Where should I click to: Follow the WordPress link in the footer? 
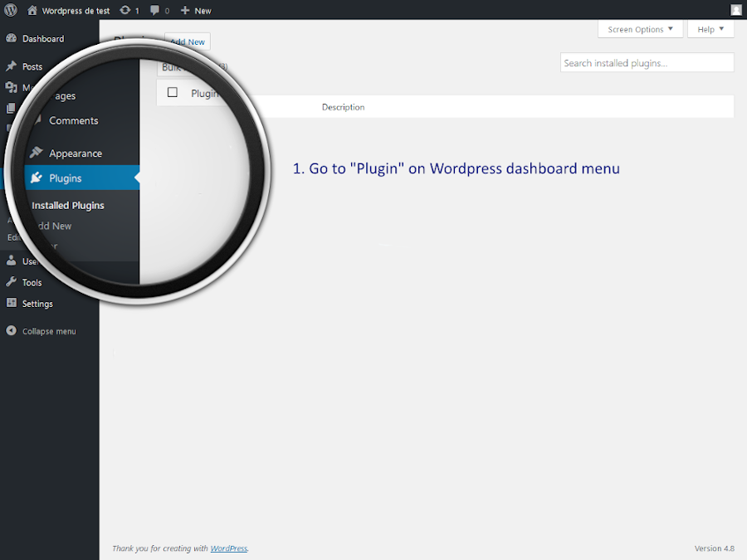(228, 548)
